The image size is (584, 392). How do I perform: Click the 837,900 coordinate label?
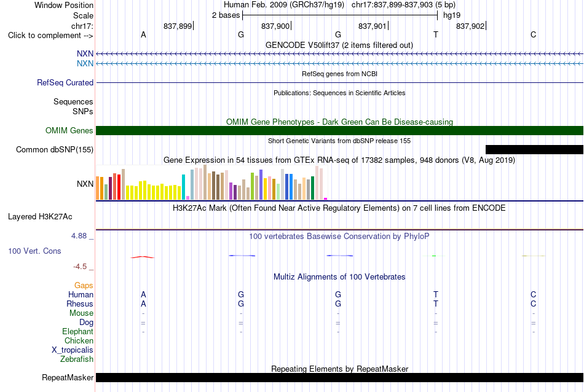[275, 26]
